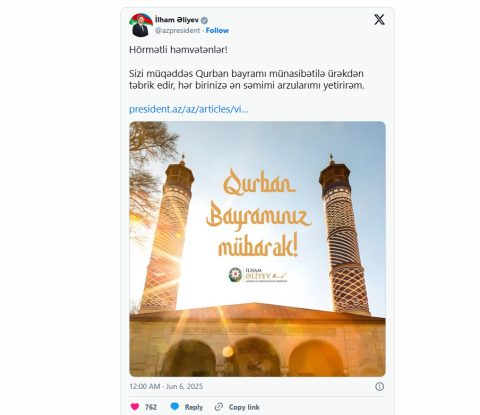Click the 762 likes count
The width and height of the screenshot is (480, 415).
point(151,407)
